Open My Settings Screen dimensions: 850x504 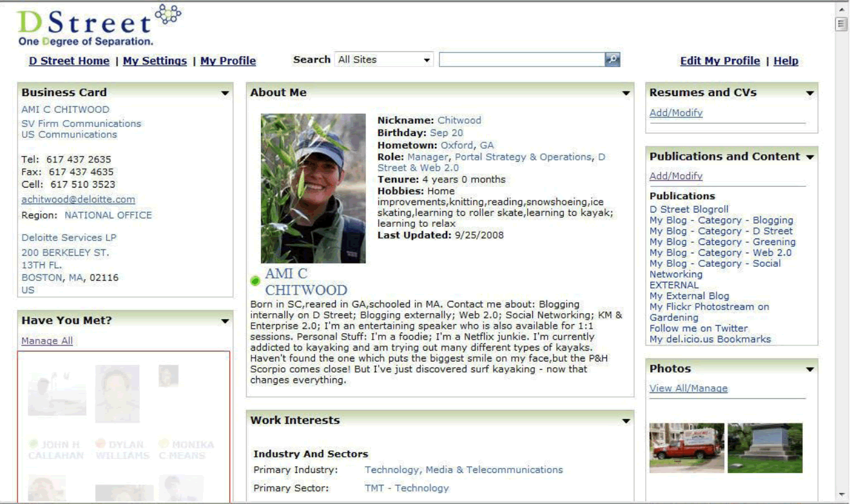(x=155, y=61)
